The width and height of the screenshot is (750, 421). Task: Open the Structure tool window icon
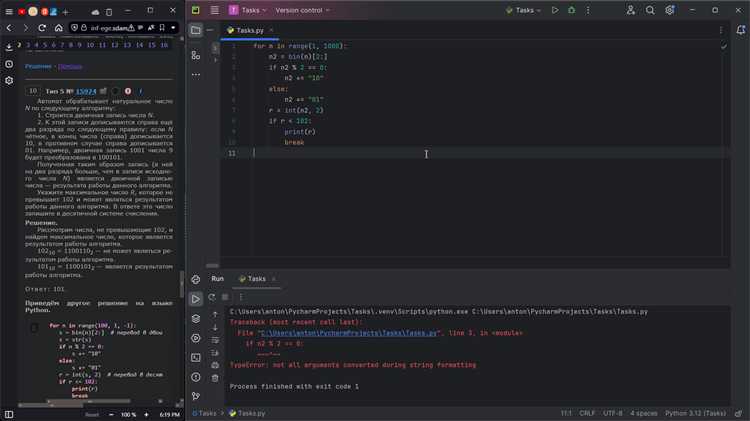point(196,55)
